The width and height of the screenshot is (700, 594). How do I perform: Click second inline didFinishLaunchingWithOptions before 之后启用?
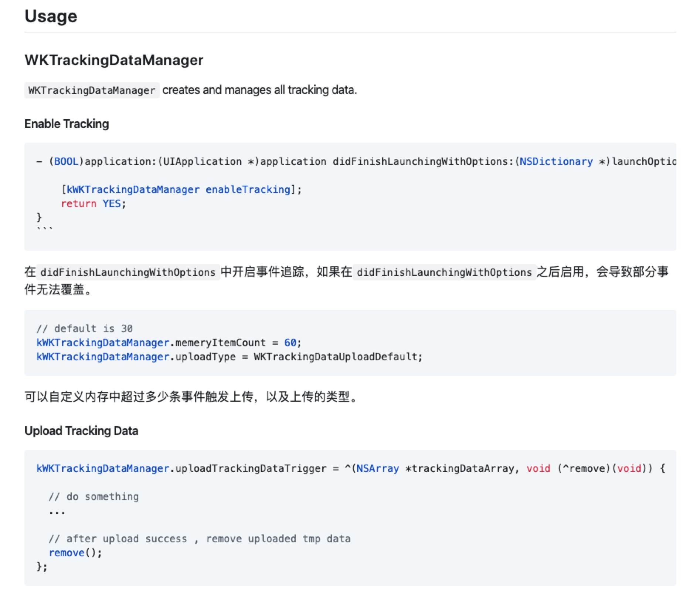coord(444,272)
